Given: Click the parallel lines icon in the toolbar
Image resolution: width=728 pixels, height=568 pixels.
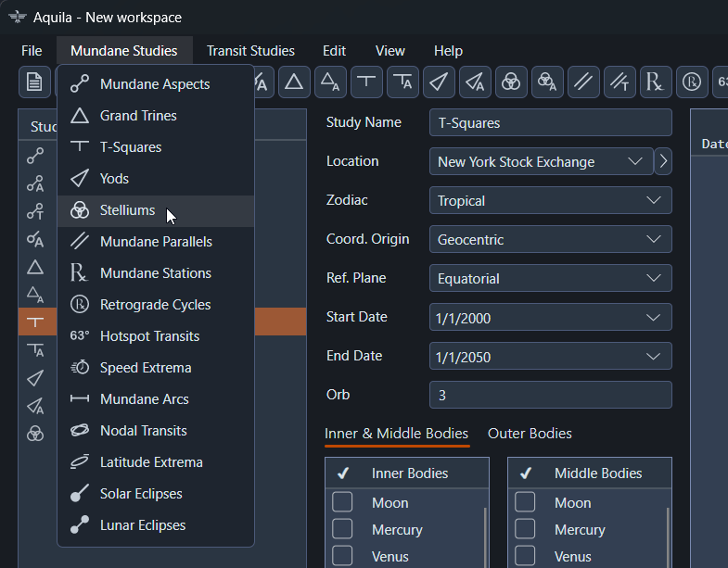Looking at the screenshot, I should point(583,82).
